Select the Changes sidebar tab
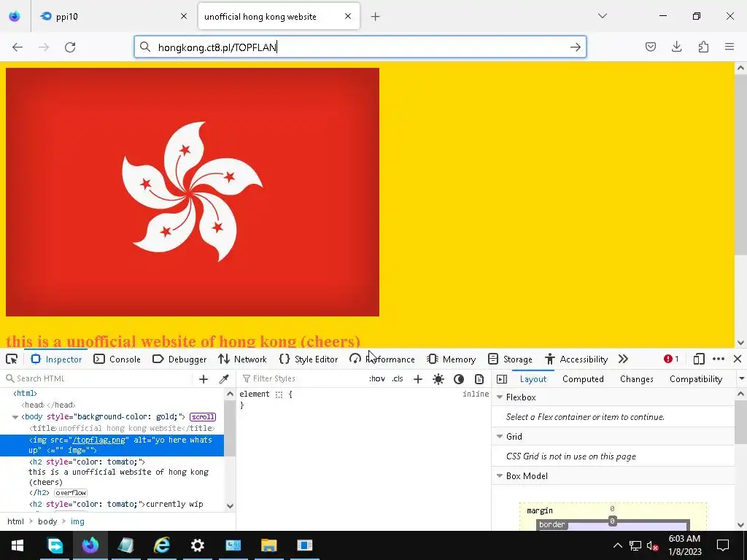The image size is (747, 560). pos(636,379)
